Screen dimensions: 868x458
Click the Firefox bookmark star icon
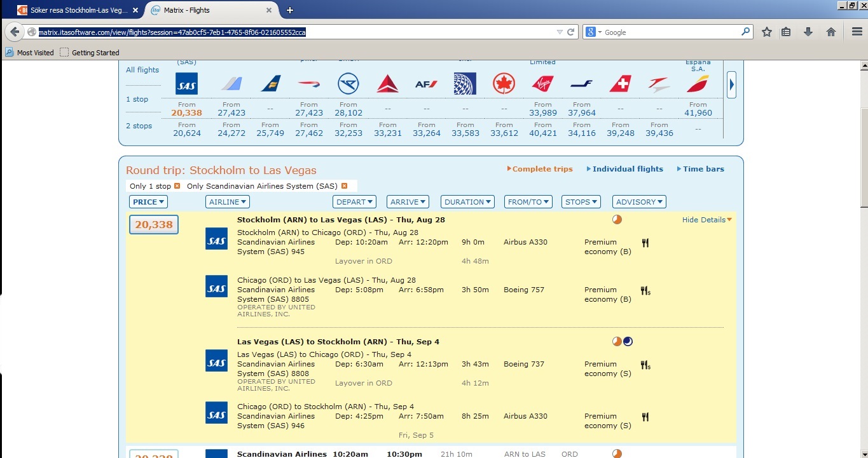(x=767, y=32)
